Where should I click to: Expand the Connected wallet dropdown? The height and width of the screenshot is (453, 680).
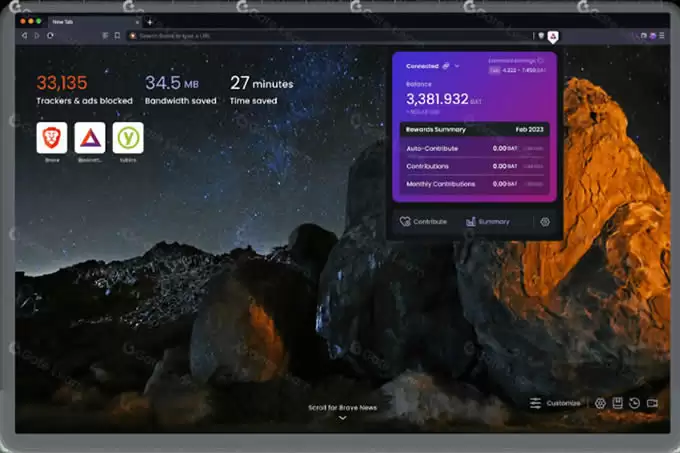point(457,66)
